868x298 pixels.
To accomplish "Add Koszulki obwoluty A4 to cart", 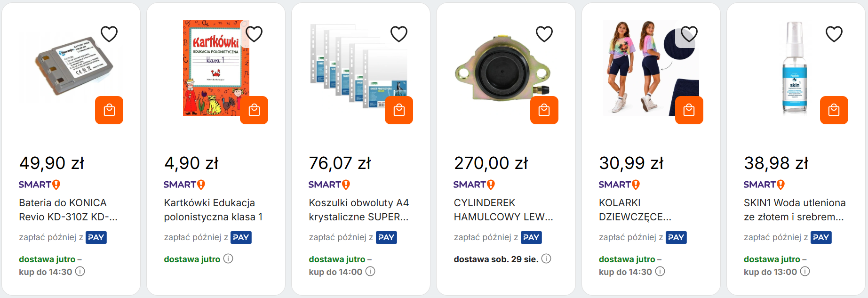I will [399, 110].
